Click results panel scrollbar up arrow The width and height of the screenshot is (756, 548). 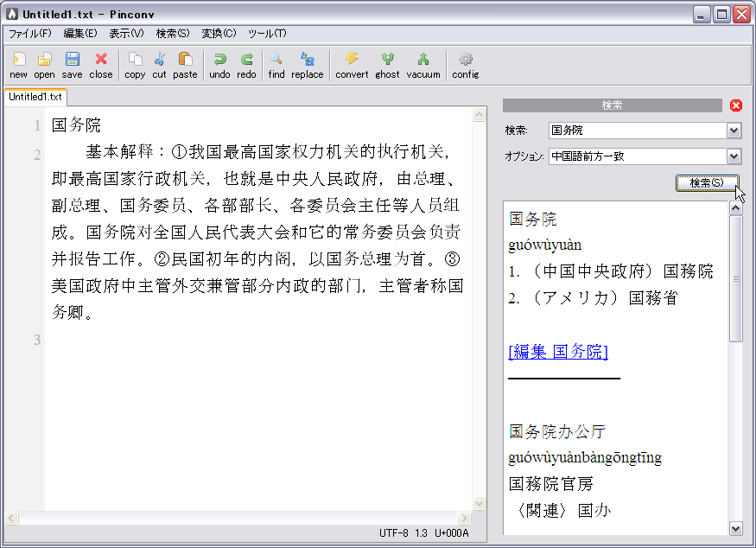pos(736,208)
